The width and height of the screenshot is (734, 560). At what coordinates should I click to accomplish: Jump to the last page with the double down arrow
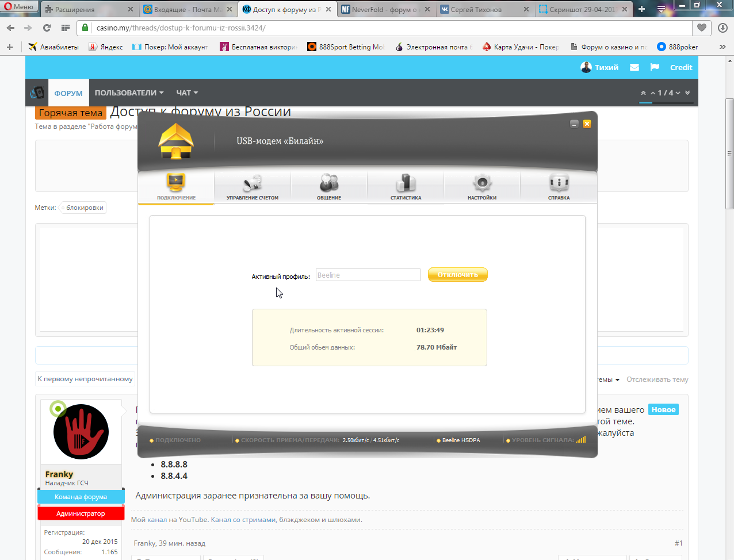pos(687,93)
